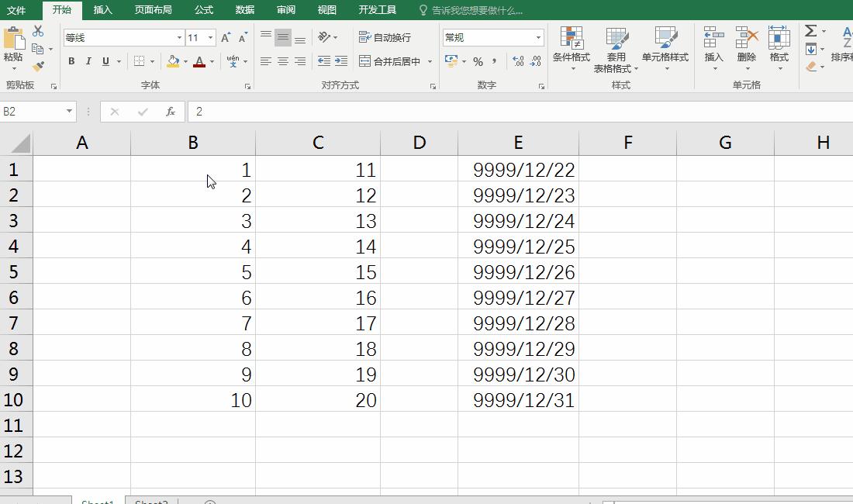853x504 pixels.
Task: Open Conditional Formatting (条件格式)
Action: [572, 49]
